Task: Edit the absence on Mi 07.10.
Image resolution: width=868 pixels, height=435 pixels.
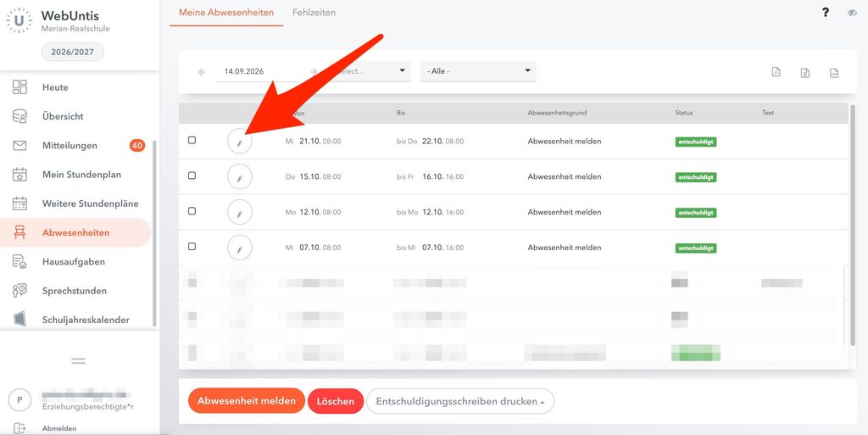Action: (240, 248)
